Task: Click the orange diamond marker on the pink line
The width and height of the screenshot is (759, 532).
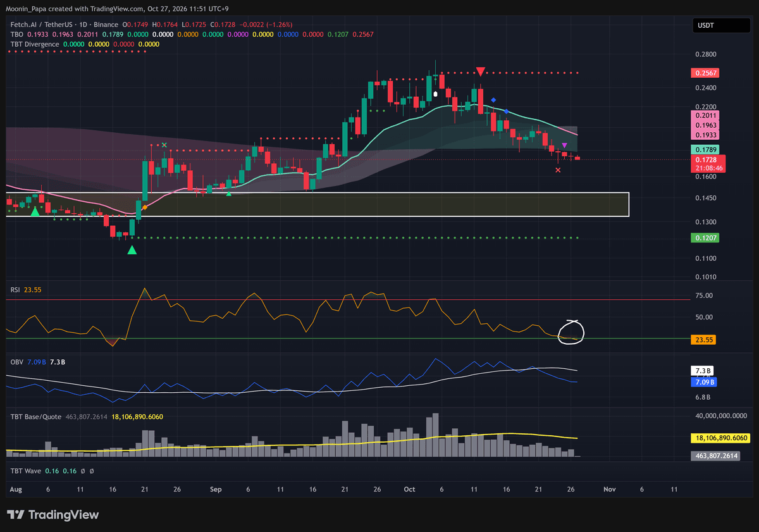Action: coord(145,207)
